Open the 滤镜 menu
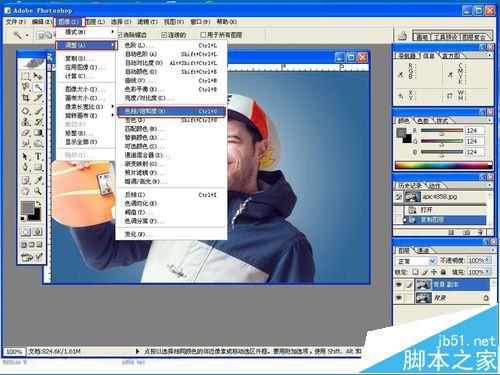Image resolution: width=500 pixels, height=375 pixels. point(147,22)
